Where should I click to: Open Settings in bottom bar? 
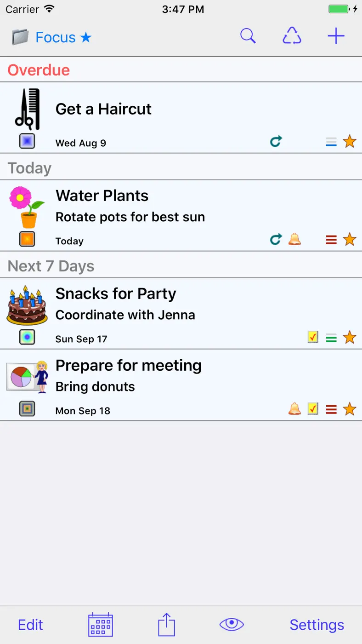point(317,625)
